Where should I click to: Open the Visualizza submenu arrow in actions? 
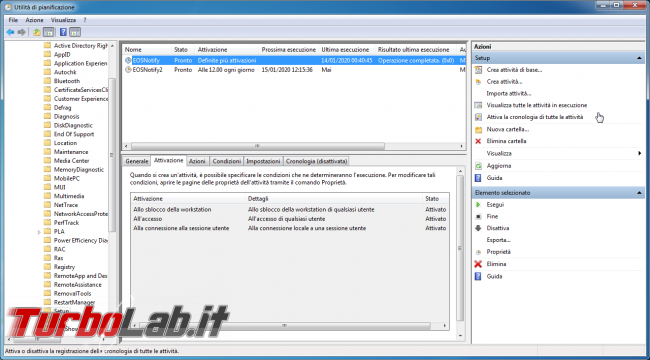640,153
